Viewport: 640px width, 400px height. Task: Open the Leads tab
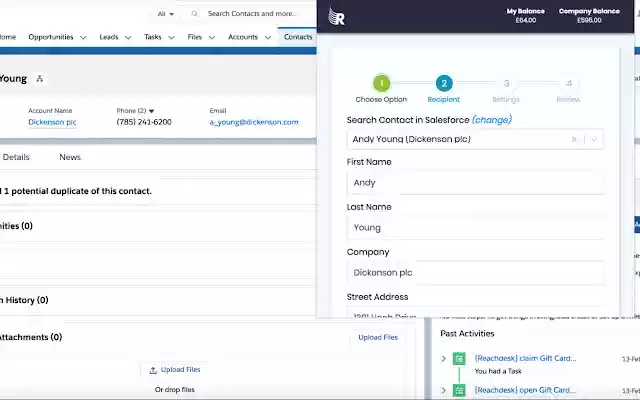(109, 37)
